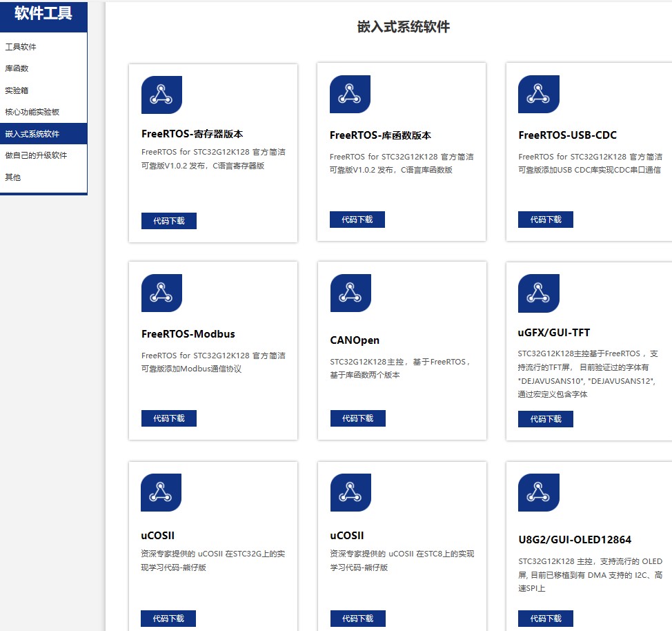Click the OLED DMA I2C description text
The height and width of the screenshot is (631, 672).
pos(590,575)
